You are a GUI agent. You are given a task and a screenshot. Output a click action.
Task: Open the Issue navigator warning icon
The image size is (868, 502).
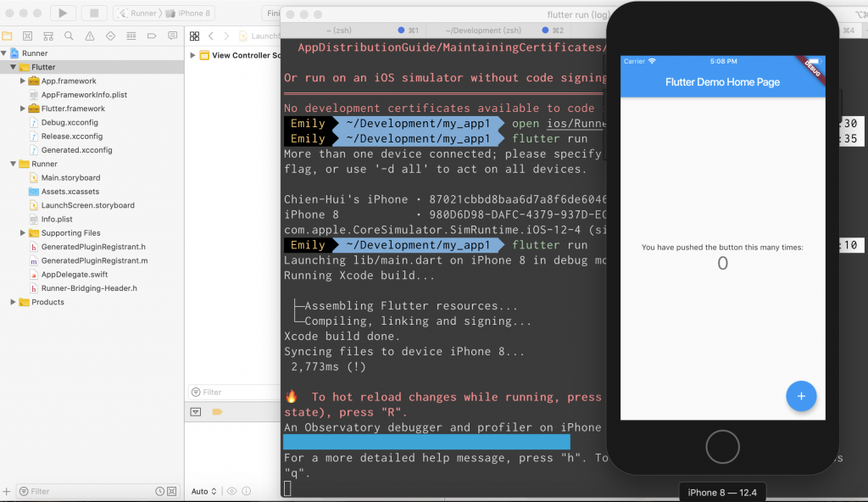tap(90, 36)
